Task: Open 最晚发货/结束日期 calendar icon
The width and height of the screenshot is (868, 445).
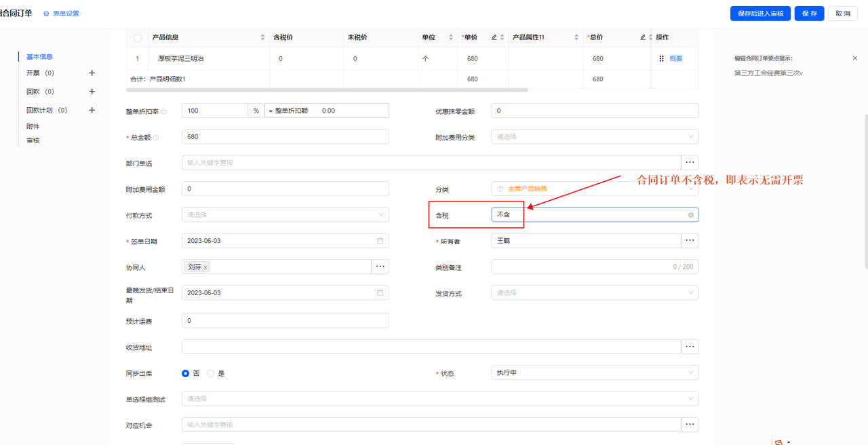Action: pos(380,293)
